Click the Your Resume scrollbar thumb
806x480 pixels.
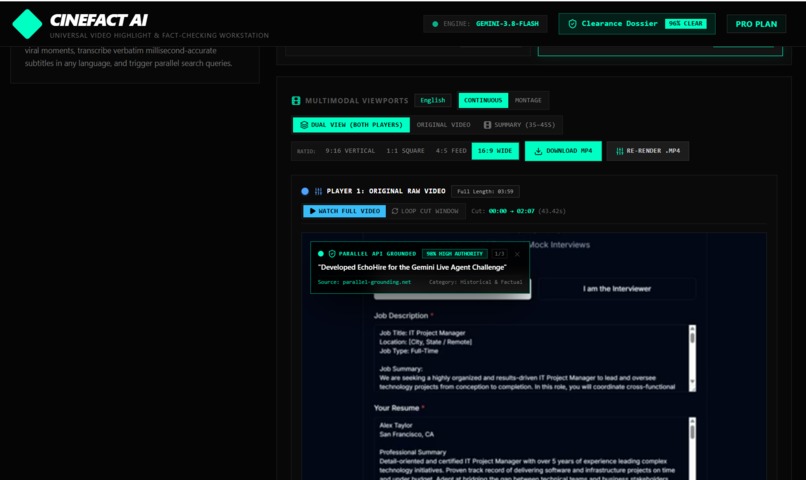pos(692,431)
